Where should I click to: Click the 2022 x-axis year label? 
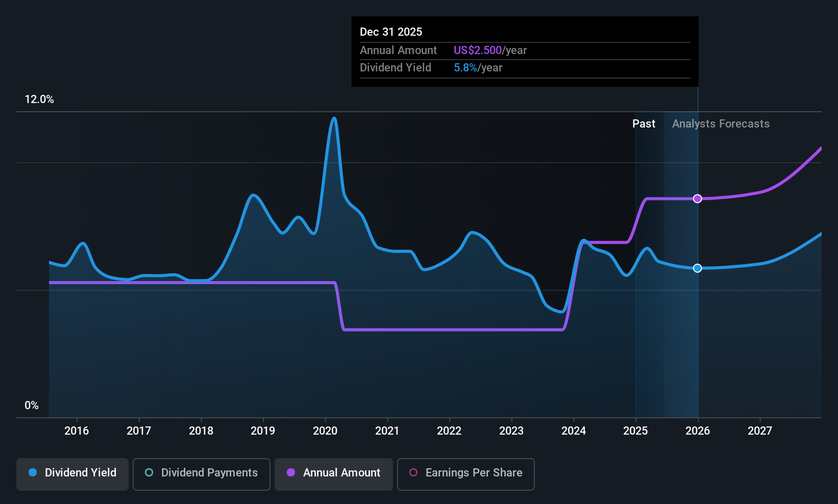click(449, 431)
